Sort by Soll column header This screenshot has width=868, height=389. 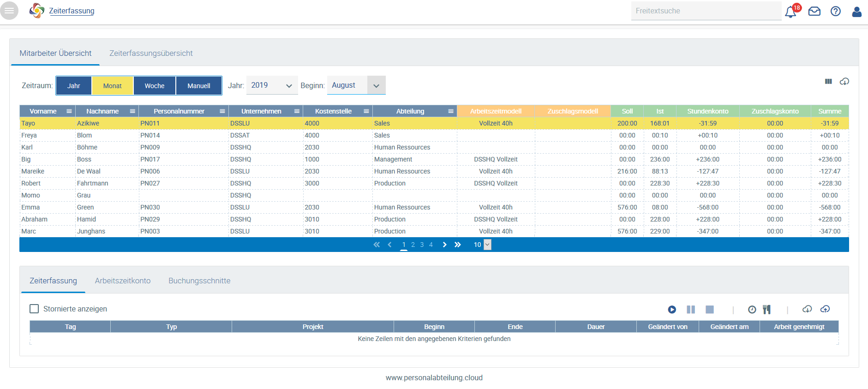click(x=627, y=111)
